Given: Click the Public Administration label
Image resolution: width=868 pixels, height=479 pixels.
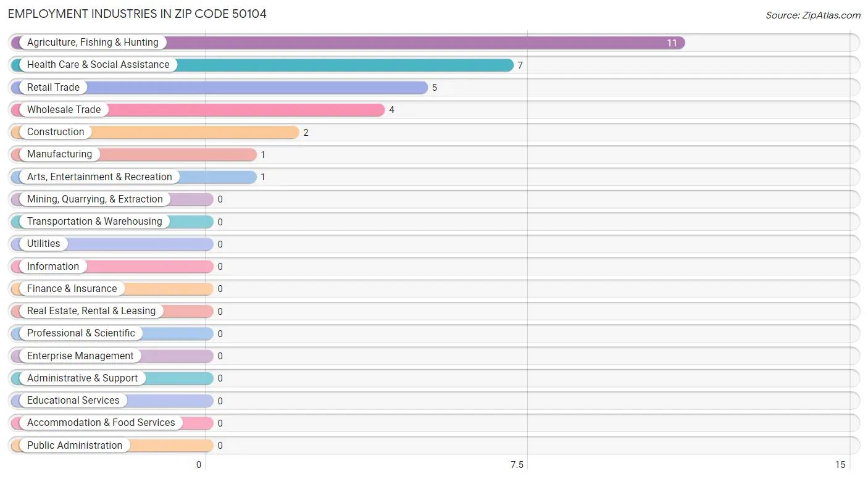Looking at the screenshot, I should 75,446.
